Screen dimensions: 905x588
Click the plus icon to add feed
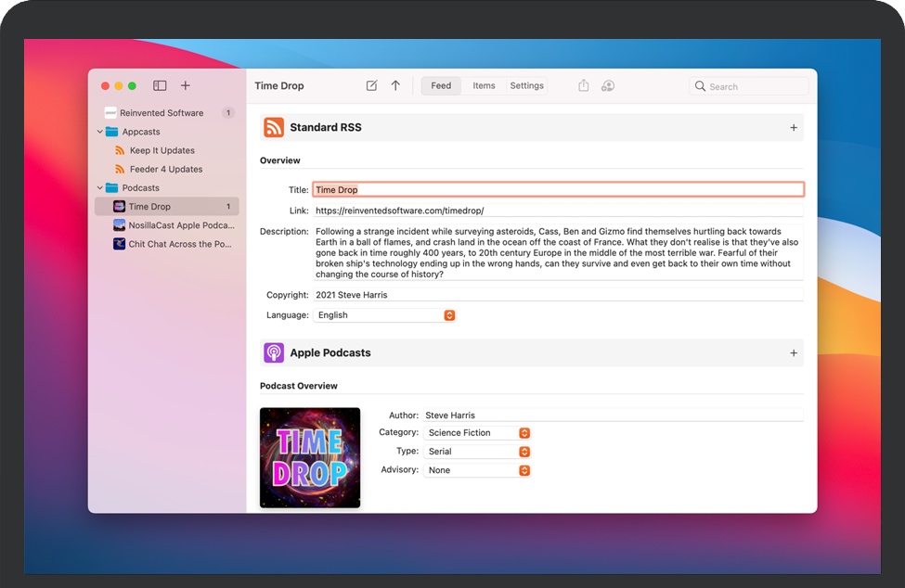186,85
